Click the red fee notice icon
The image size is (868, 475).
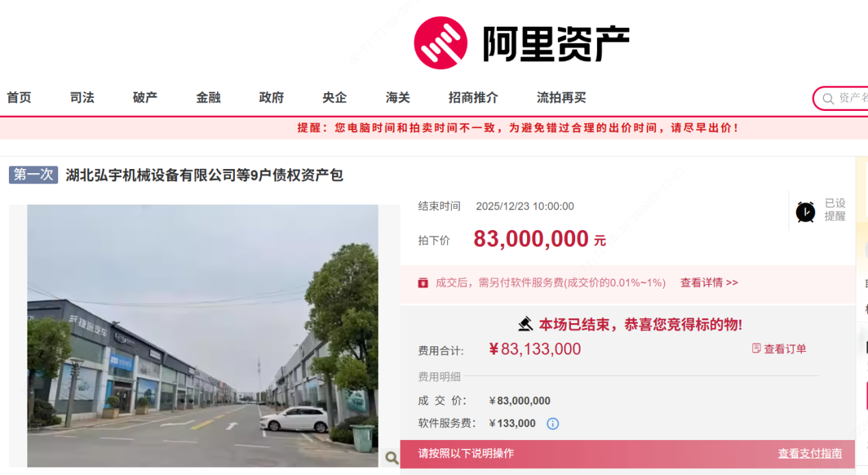pyautogui.click(x=423, y=283)
